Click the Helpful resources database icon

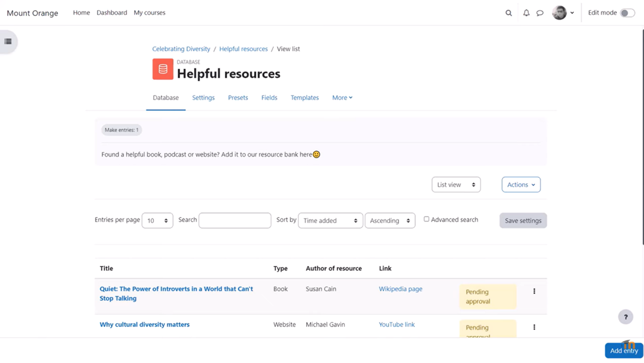click(163, 69)
